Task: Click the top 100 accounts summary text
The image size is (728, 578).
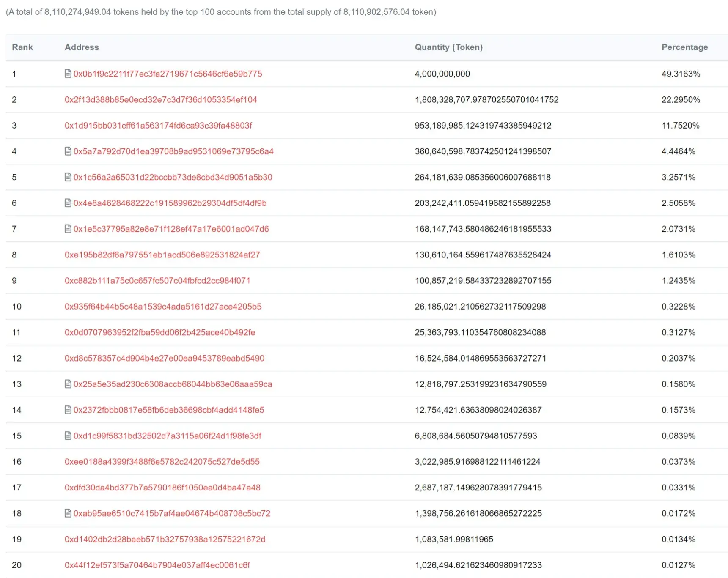Action: pos(221,12)
